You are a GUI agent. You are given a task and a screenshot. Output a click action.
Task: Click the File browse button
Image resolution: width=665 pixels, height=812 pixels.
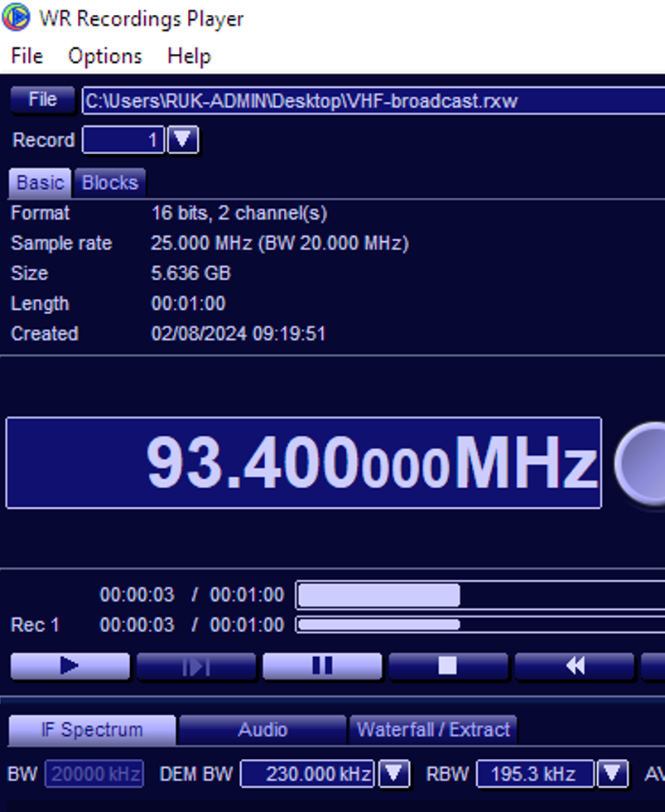click(x=42, y=100)
